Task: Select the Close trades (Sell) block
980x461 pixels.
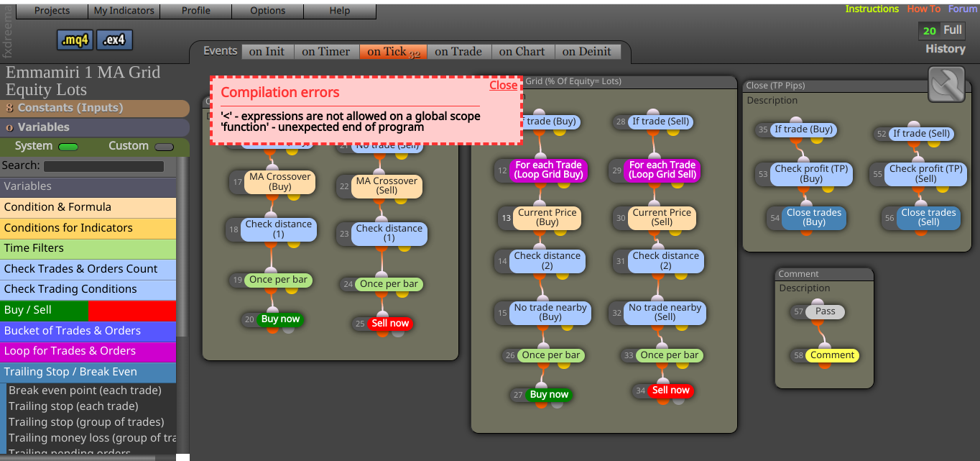Action: [x=929, y=217]
